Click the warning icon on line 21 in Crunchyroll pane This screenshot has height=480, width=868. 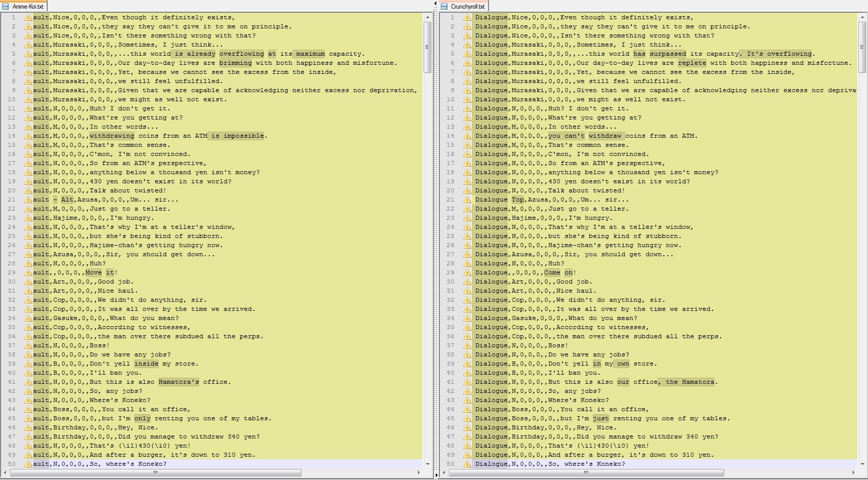(467, 199)
